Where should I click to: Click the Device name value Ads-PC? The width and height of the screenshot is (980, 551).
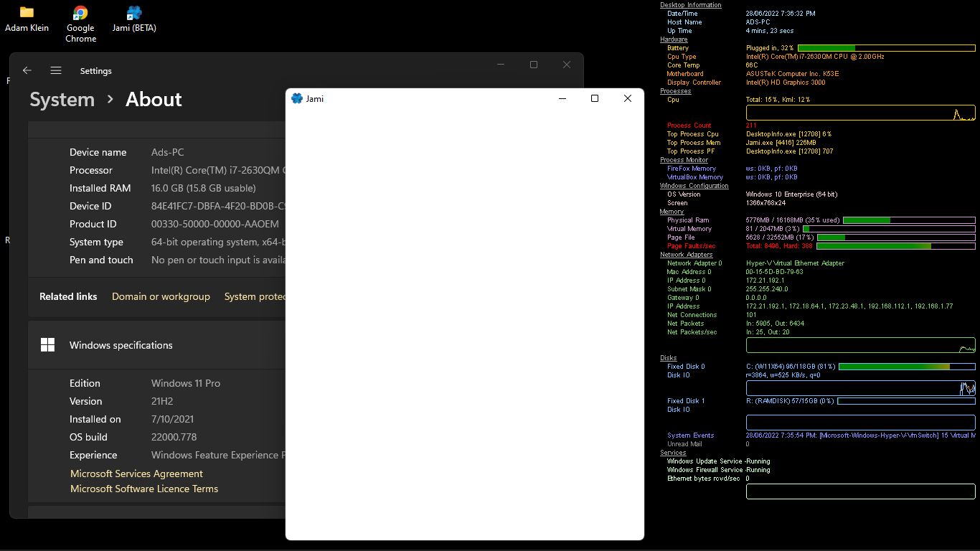pos(167,152)
